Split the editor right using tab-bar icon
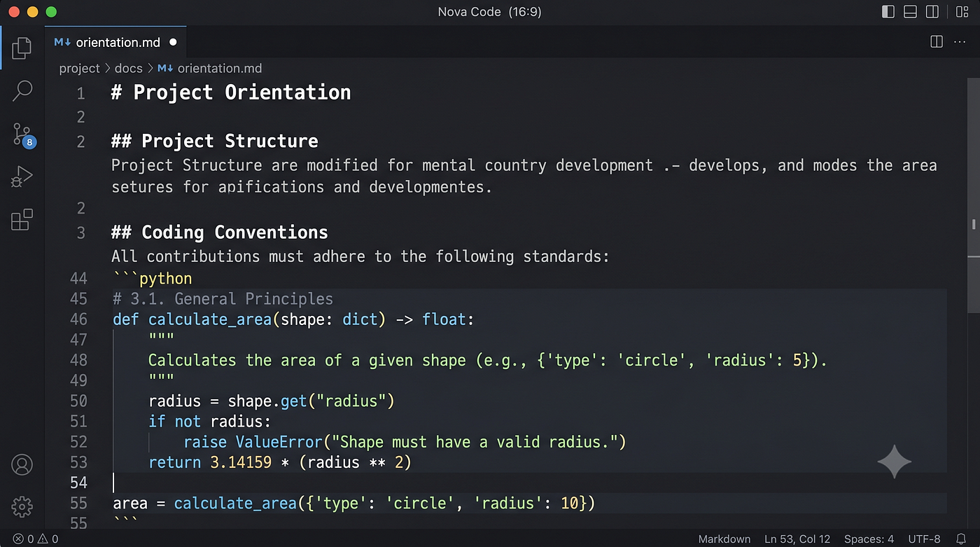The width and height of the screenshot is (980, 547). (937, 42)
